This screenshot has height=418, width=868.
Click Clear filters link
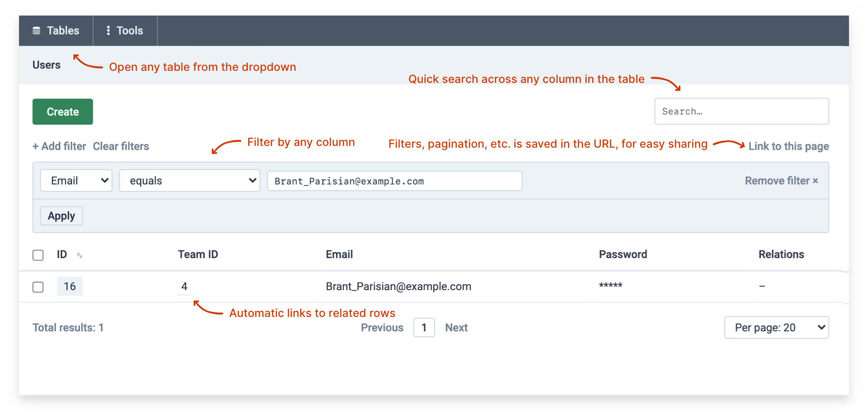[121, 146]
